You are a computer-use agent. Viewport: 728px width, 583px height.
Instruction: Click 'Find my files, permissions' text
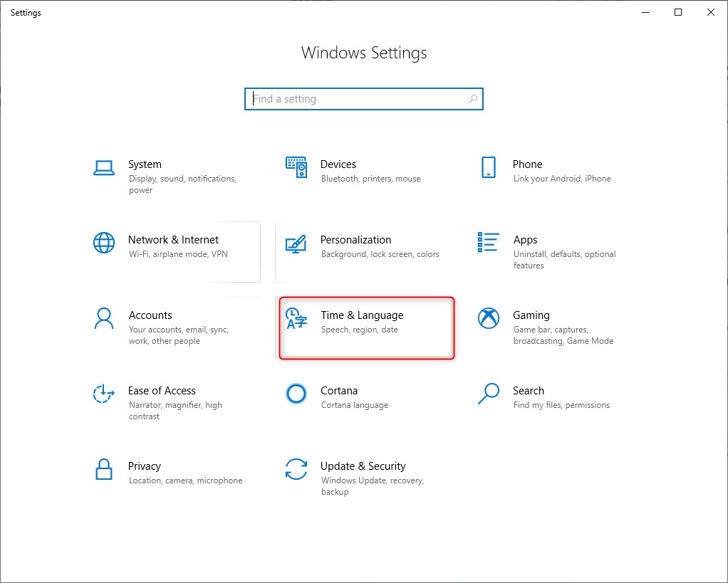click(561, 405)
